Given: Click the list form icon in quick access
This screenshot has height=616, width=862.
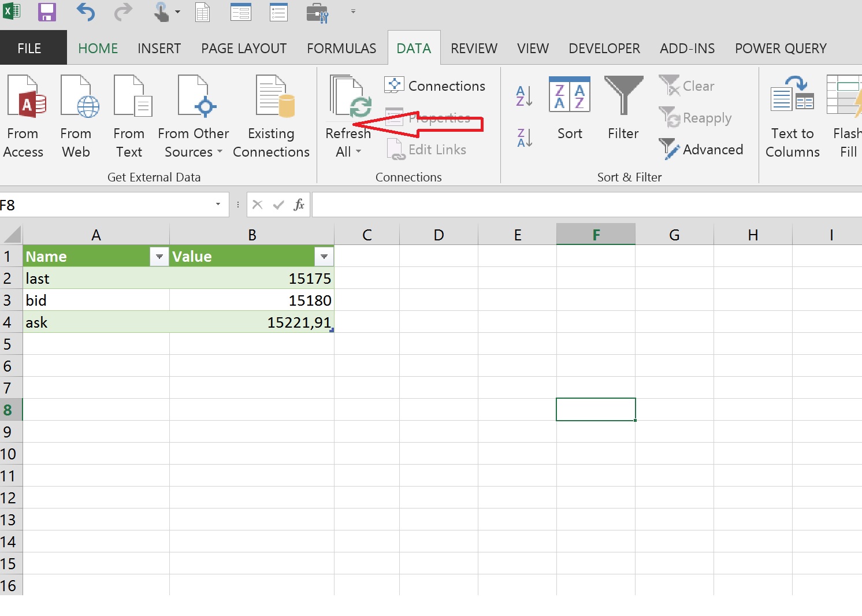Looking at the screenshot, I should tap(279, 12).
